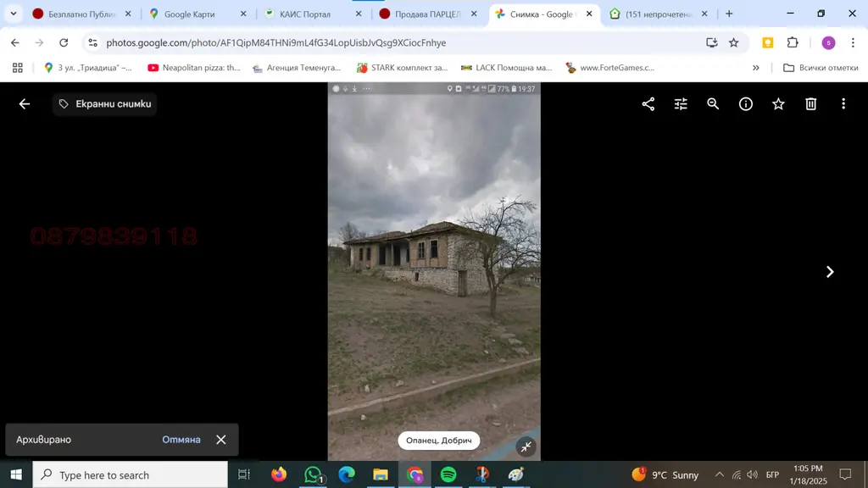Show photo info panel

pyautogui.click(x=746, y=104)
